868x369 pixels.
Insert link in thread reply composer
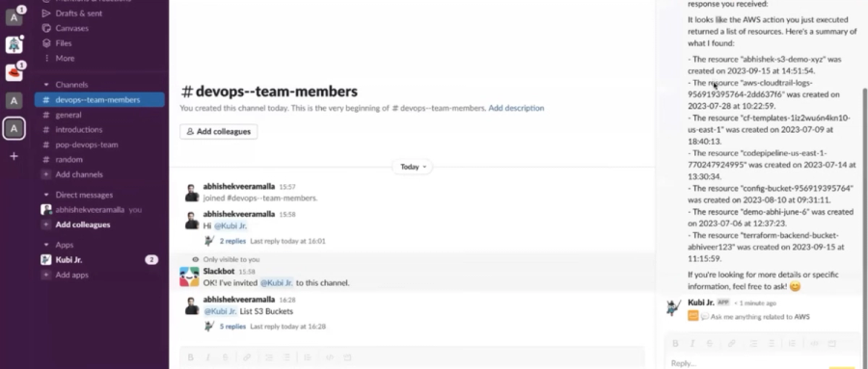pos(731,344)
